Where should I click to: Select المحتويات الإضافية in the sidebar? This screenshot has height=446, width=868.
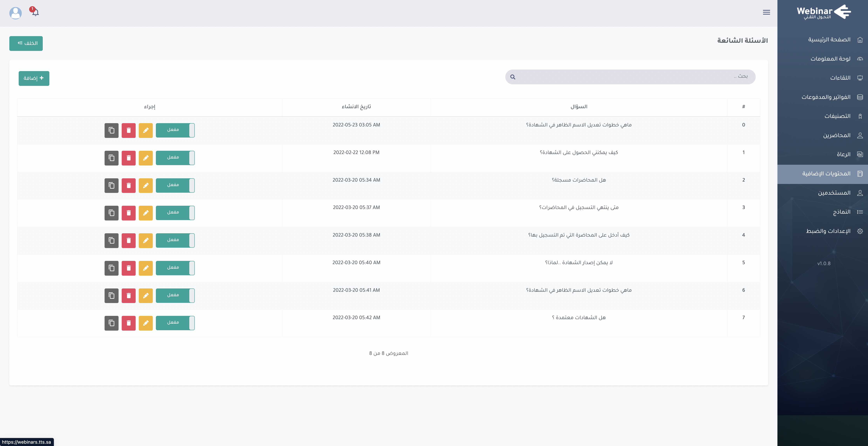(823, 174)
